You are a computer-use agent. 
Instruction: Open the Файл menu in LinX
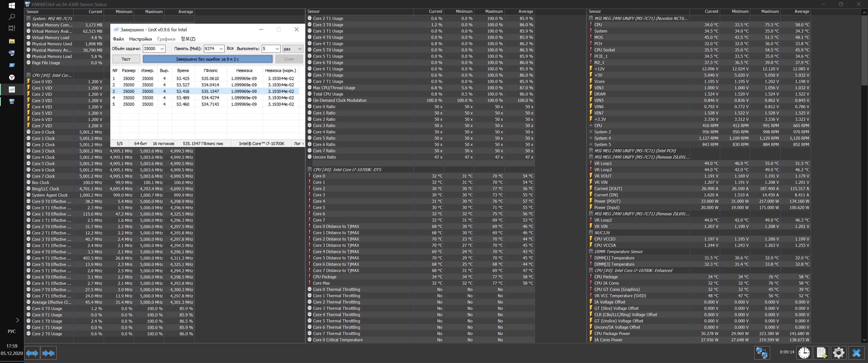pos(118,39)
